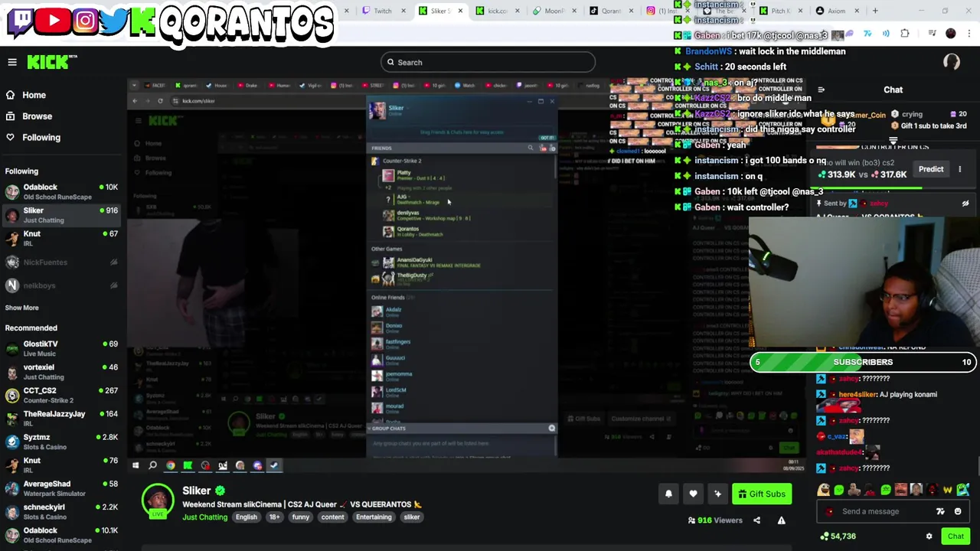This screenshot has width=980, height=551.
Task: Open Browse in the sidebar
Action: pyautogui.click(x=28, y=116)
